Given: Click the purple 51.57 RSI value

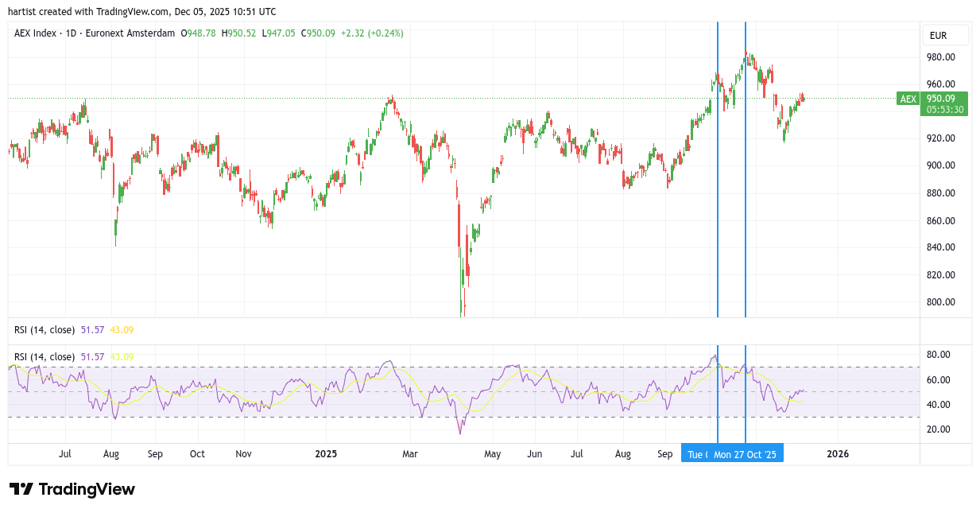Looking at the screenshot, I should [x=92, y=357].
